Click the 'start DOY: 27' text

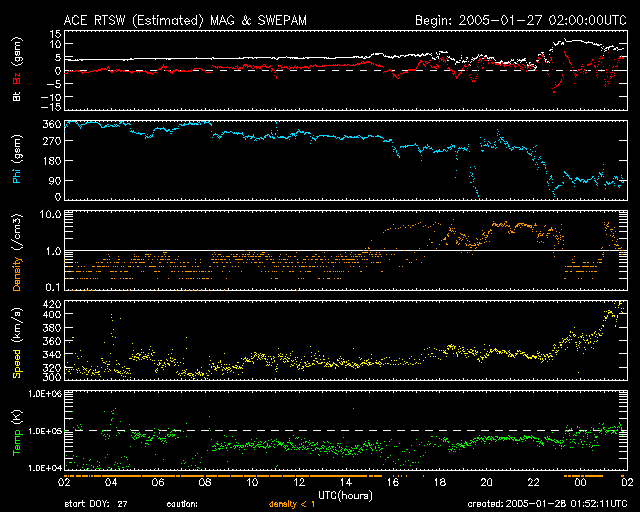96,504
